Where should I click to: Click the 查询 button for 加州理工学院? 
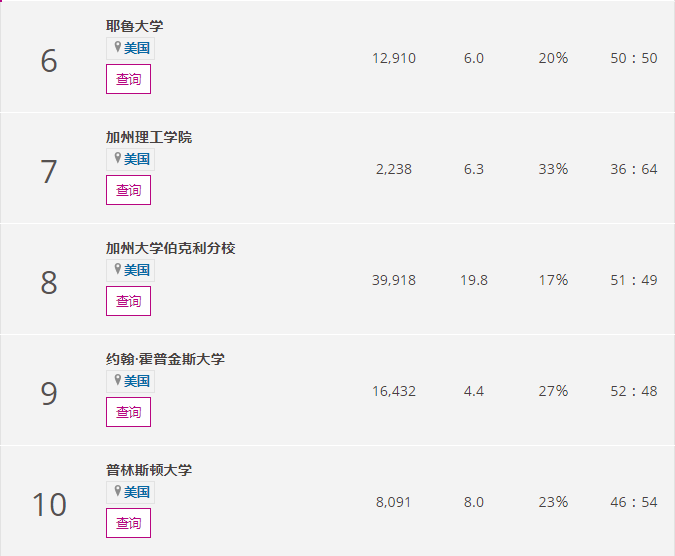(128, 190)
